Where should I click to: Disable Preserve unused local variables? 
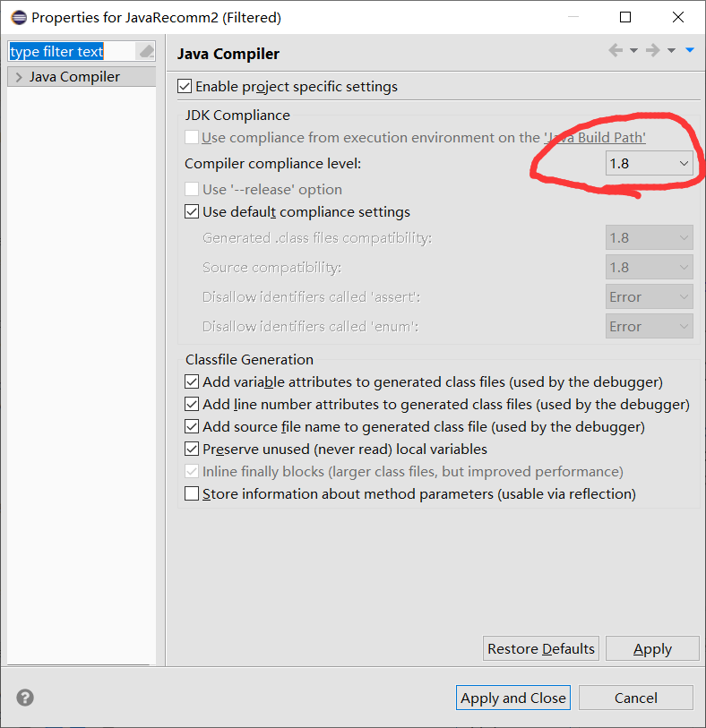(x=192, y=449)
